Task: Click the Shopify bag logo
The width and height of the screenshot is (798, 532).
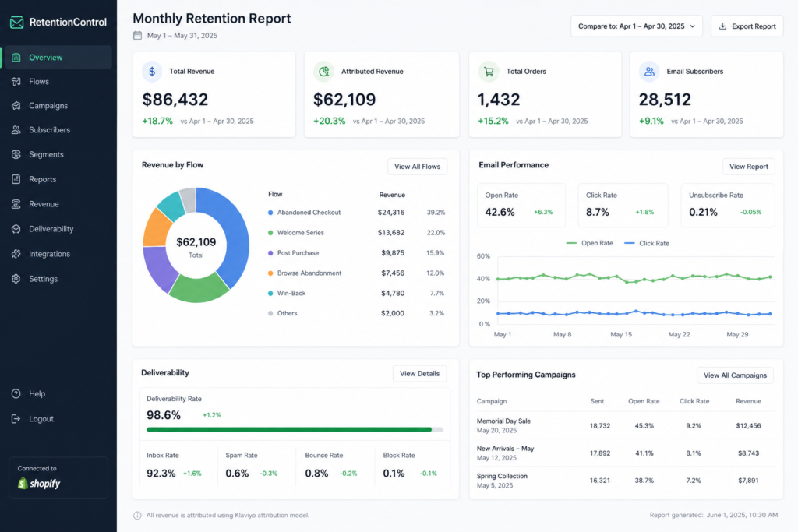Action: pyautogui.click(x=23, y=483)
